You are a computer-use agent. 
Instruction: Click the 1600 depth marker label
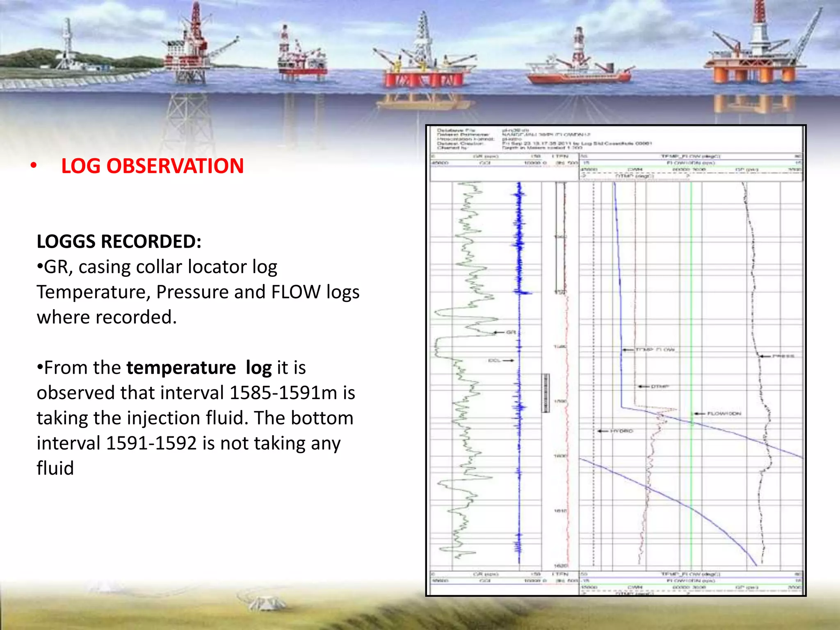pyautogui.click(x=560, y=456)
